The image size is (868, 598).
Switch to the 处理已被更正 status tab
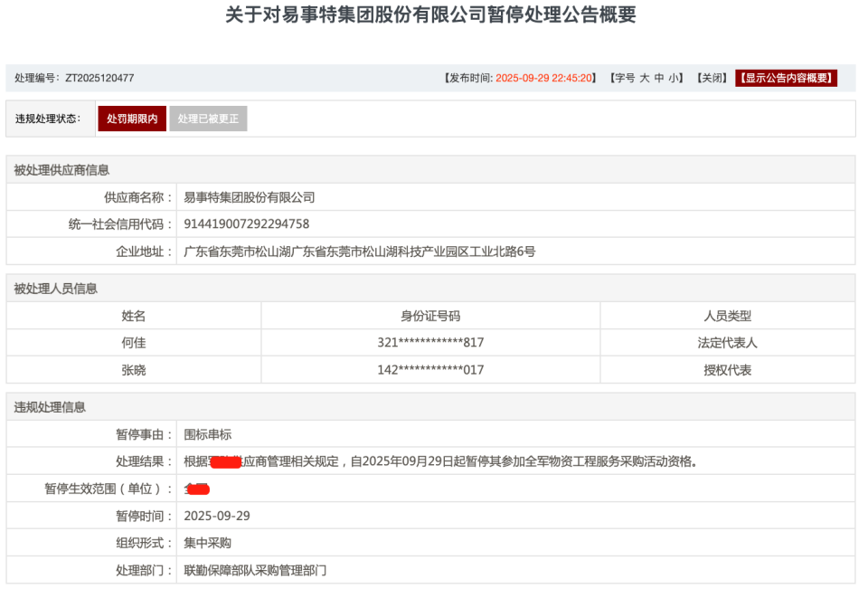coord(208,119)
